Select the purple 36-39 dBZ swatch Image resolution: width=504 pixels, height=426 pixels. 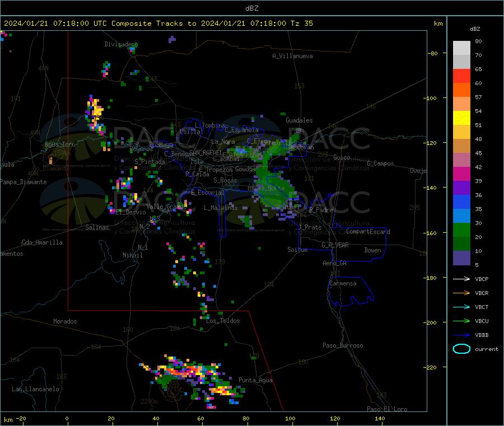[461, 188]
